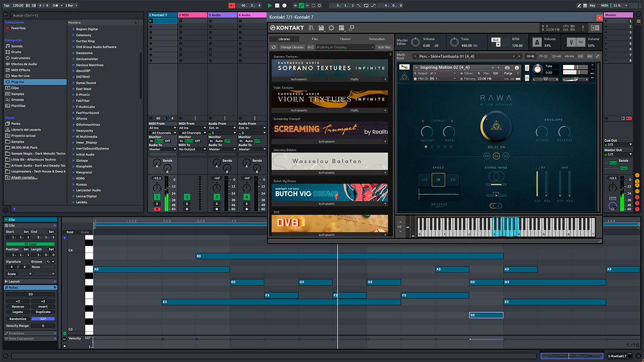Image resolution: width=644 pixels, height=362 pixels.
Task: Switch to Kontakt Automation tab
Action: coord(377,39)
